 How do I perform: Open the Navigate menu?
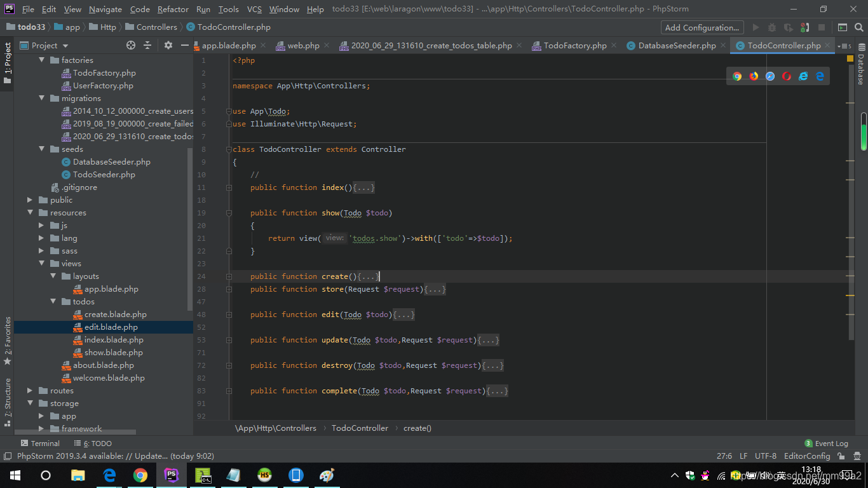point(105,9)
